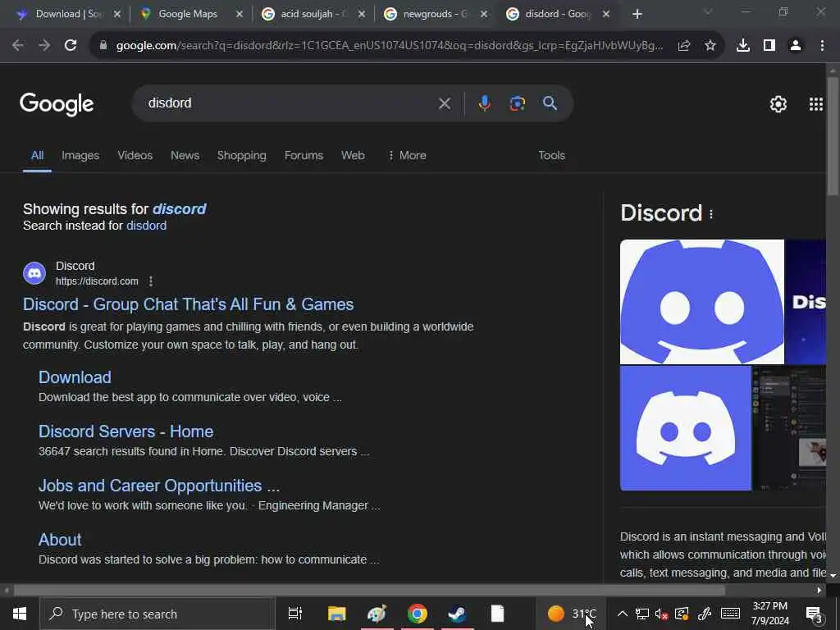Open Steam from the taskbar

click(x=457, y=614)
